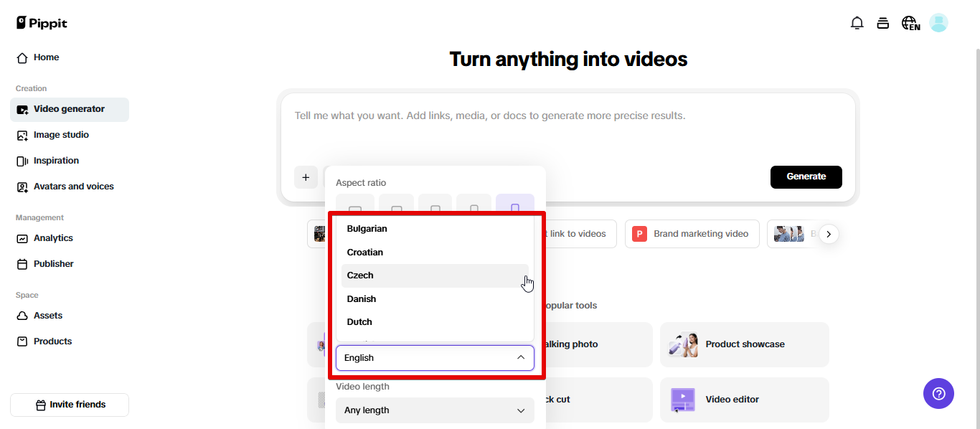Open the notifications bell icon

click(857, 22)
